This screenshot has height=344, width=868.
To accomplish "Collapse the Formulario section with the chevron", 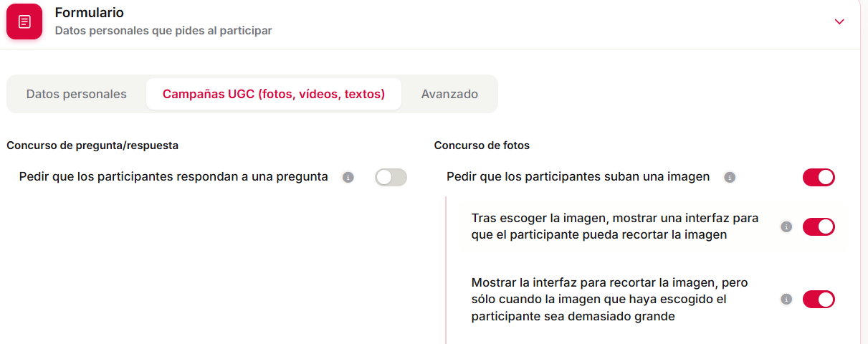I will point(839,21).
